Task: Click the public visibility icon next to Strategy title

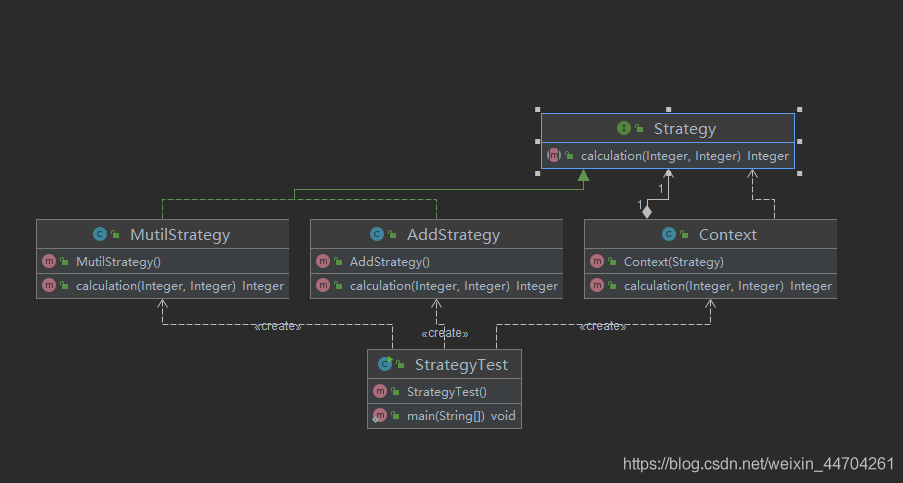Action: coord(639,128)
